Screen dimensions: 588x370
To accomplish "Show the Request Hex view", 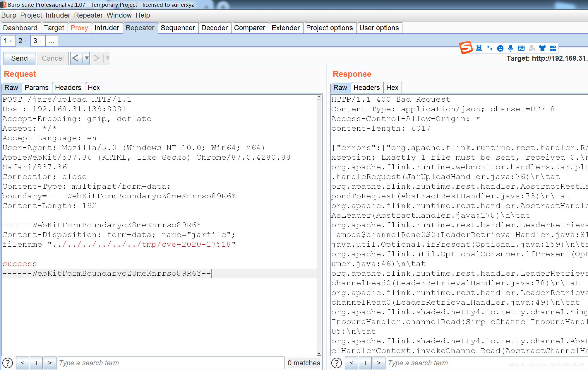I will point(94,88).
